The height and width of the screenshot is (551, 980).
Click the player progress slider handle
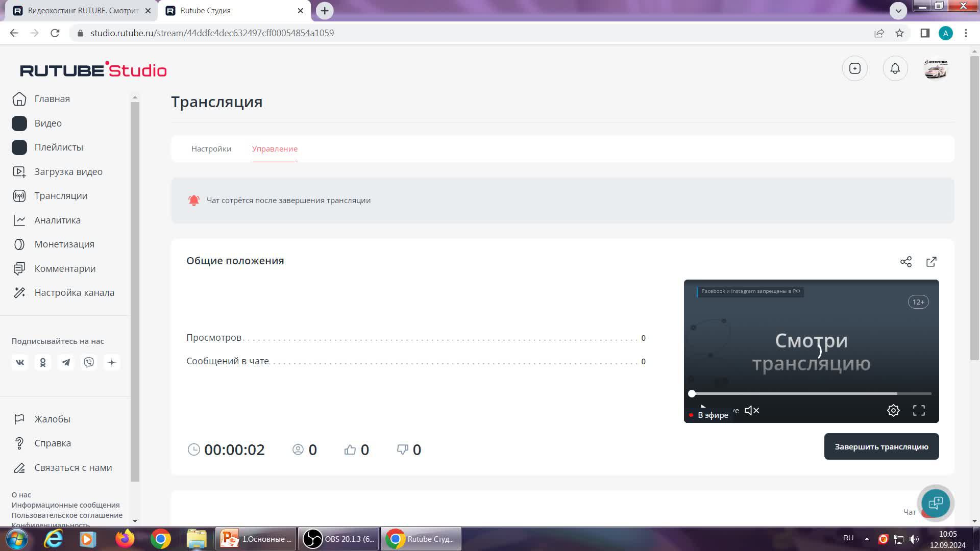click(x=692, y=393)
